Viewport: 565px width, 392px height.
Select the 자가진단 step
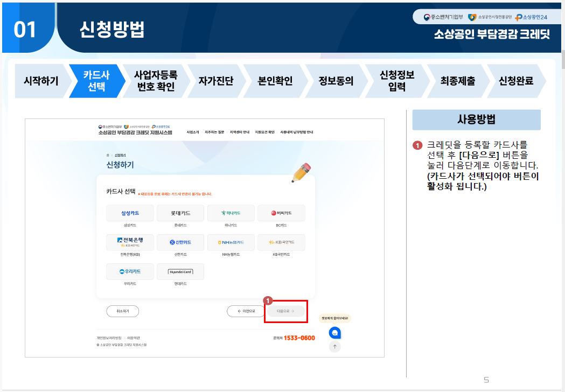[216, 81]
